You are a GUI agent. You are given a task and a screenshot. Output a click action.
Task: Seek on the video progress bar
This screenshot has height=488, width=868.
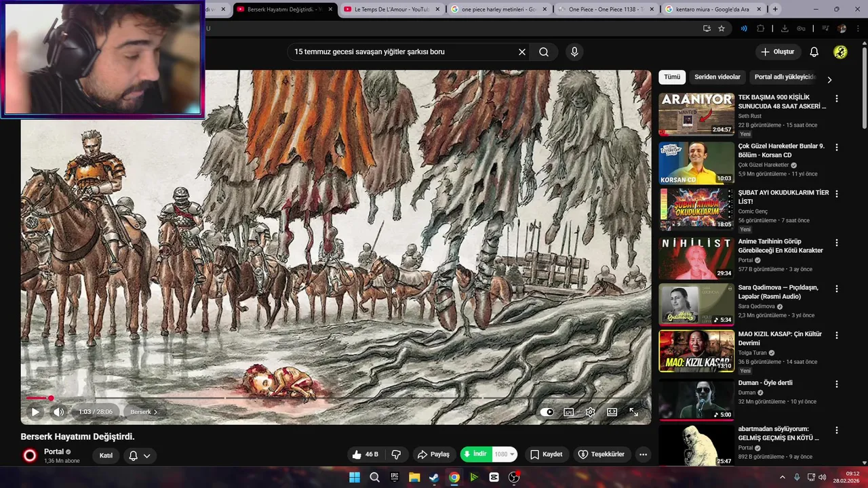(x=336, y=398)
